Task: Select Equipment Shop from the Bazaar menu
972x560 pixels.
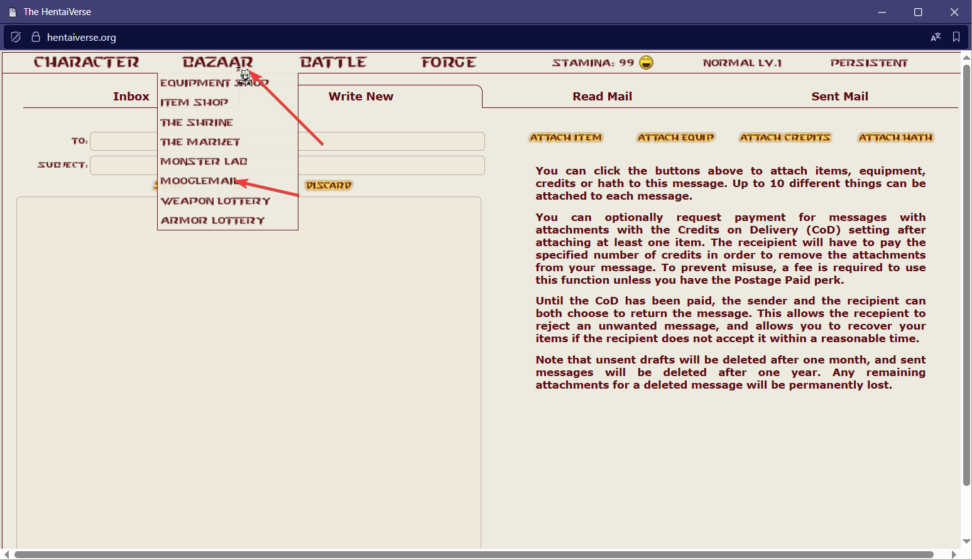Action: tap(214, 83)
